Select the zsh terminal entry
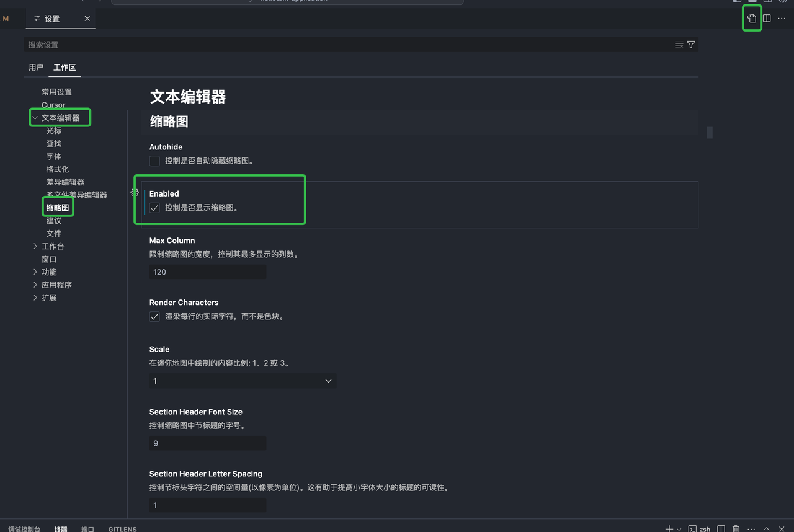The height and width of the screenshot is (532, 794). pyautogui.click(x=700, y=529)
